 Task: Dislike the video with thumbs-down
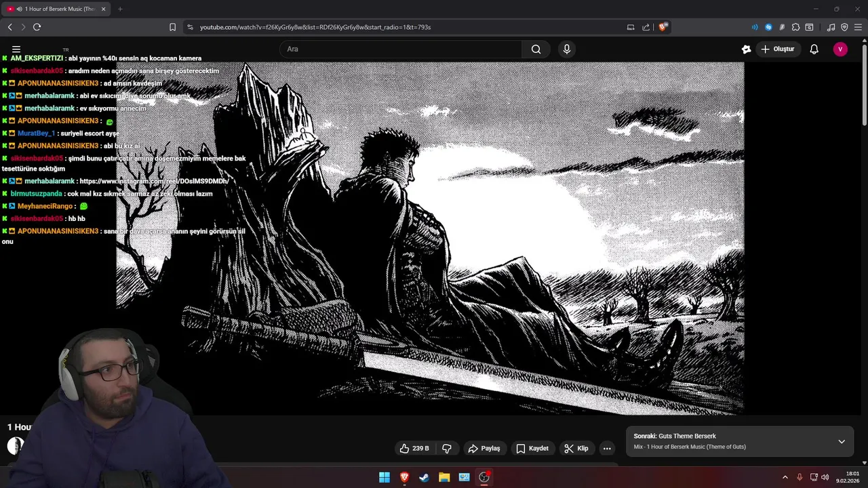[447, 448]
